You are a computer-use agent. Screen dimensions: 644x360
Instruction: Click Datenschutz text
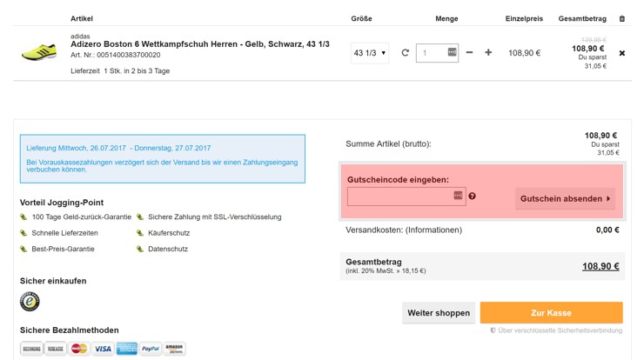point(168,249)
